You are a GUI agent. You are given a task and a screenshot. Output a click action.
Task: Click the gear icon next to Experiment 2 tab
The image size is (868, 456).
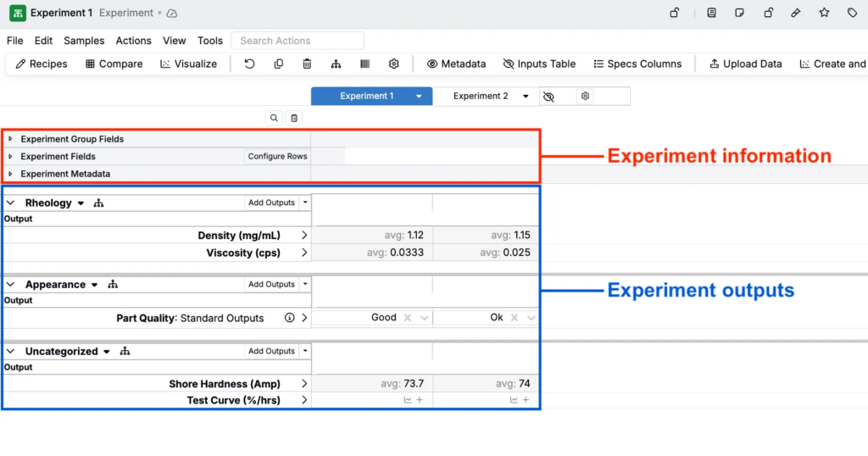tap(585, 97)
